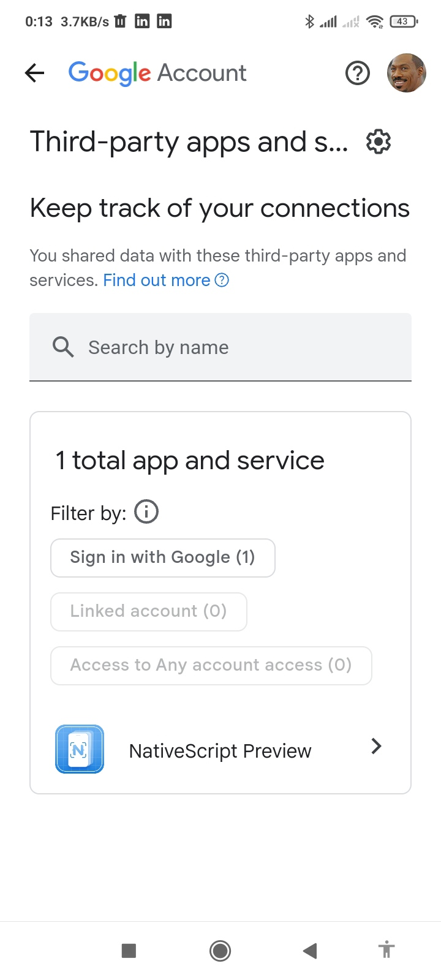Tap the info icon next to Filter by
Viewport: 441px width, 980px height.
tap(146, 511)
